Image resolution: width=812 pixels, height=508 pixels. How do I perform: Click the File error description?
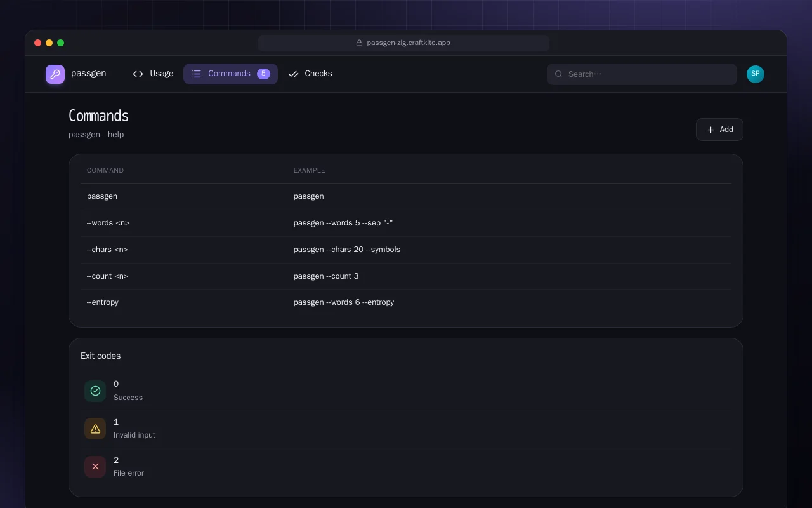coord(129,473)
